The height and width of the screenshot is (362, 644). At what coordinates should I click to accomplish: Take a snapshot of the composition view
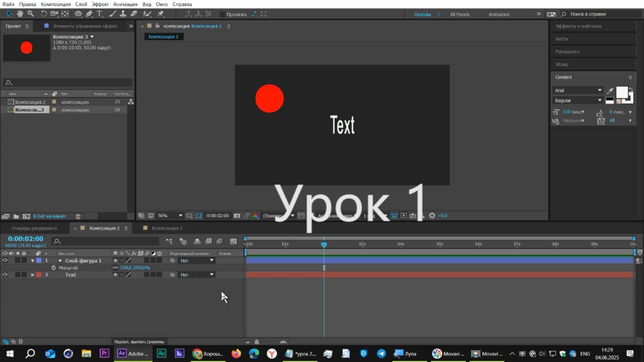pyautogui.click(x=237, y=216)
